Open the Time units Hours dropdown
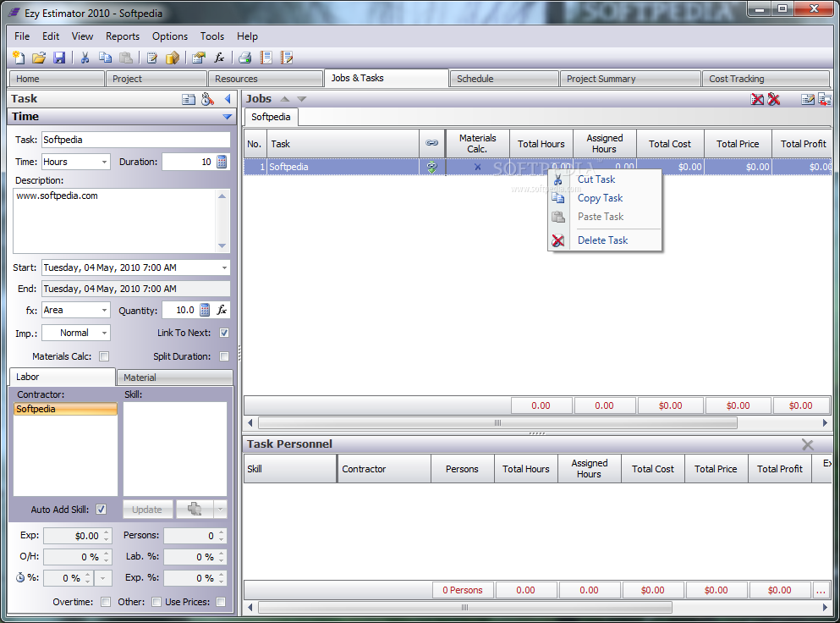Viewport: 840px width, 623px height. click(x=104, y=162)
